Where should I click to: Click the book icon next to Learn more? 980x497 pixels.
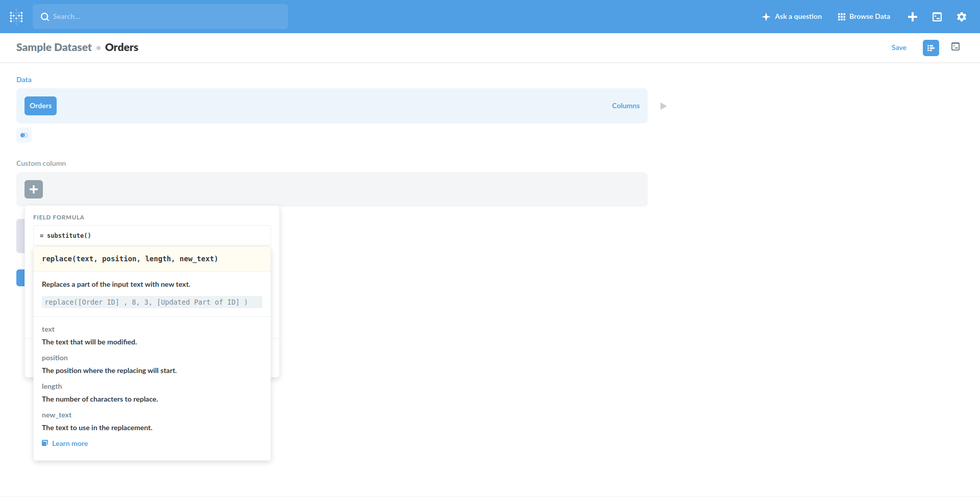tap(45, 443)
